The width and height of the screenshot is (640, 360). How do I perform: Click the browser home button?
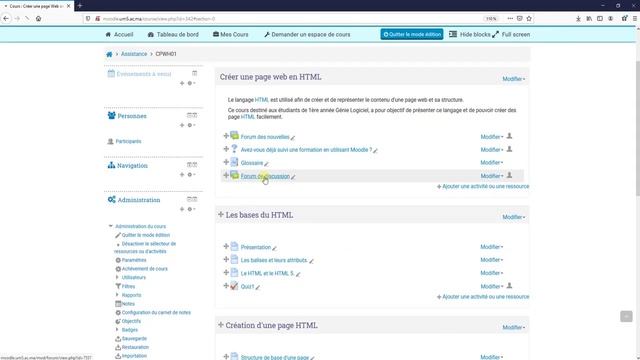point(38,18)
